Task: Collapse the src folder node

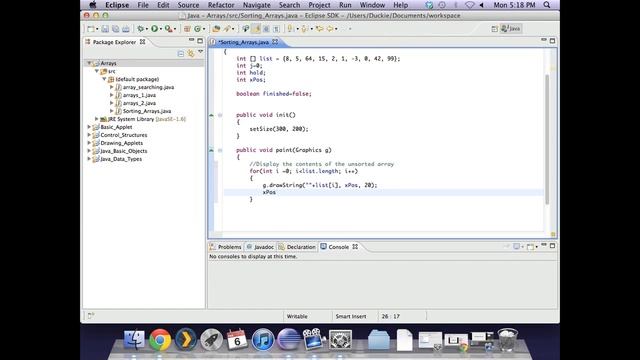Action: [97, 71]
